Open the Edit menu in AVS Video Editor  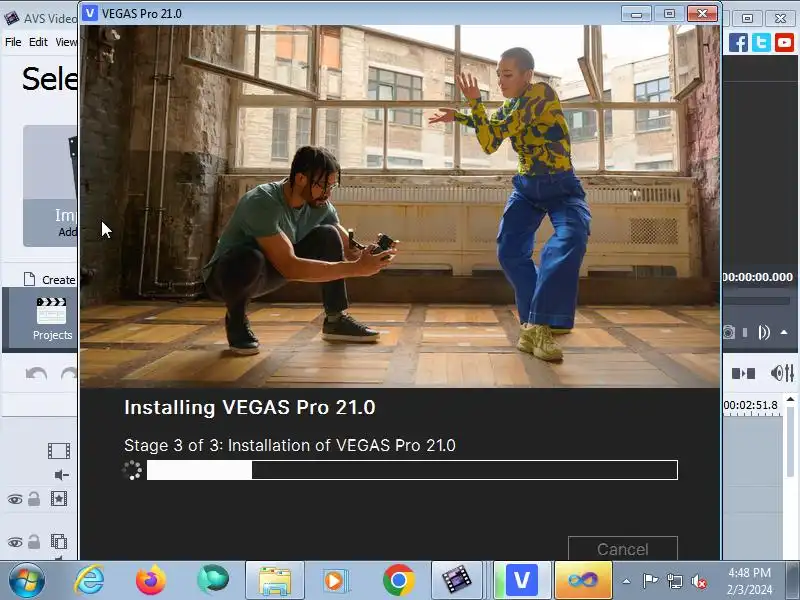tap(38, 42)
